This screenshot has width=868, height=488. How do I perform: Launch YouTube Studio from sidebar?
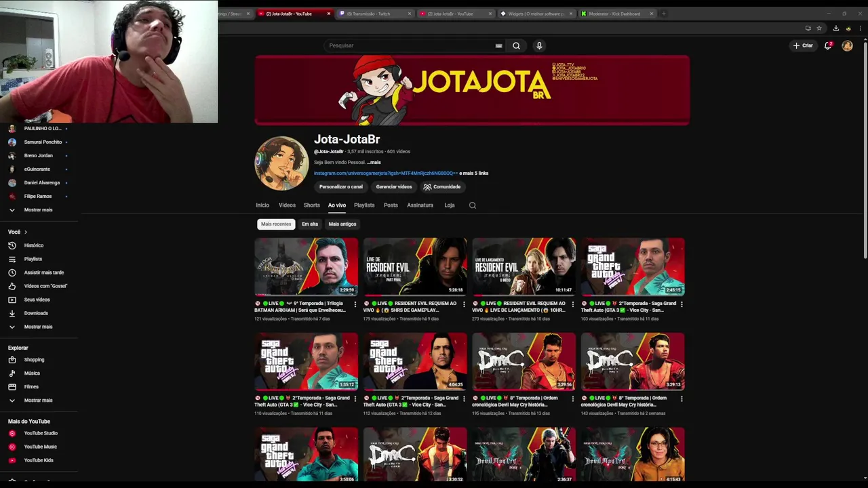[x=41, y=433]
